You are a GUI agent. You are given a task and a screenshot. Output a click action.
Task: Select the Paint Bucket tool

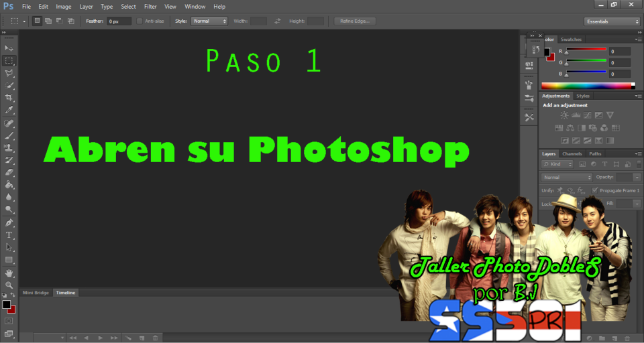(x=9, y=185)
